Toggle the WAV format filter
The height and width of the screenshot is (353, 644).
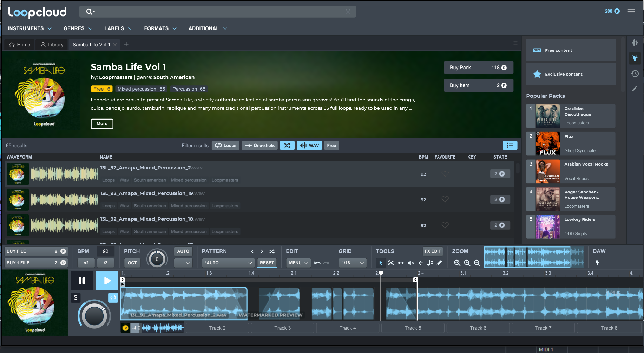point(309,146)
